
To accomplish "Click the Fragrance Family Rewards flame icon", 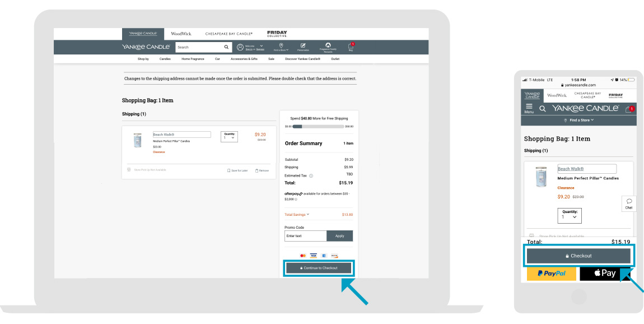I will point(328,45).
